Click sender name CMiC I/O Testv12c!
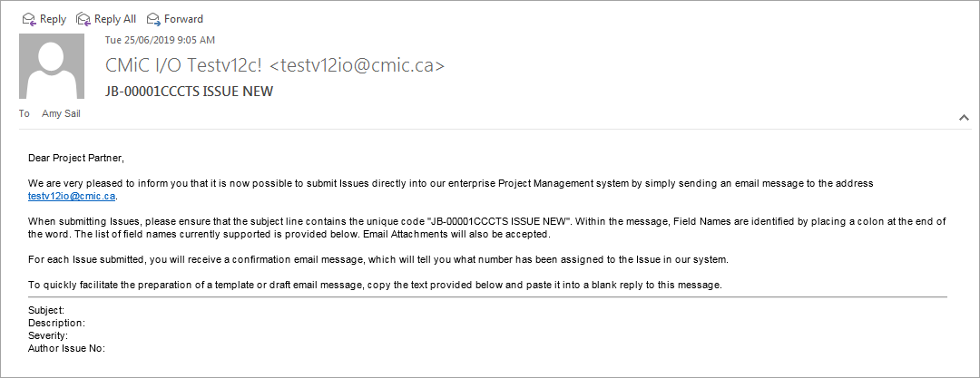Viewport: 980px width, 378px height. click(x=186, y=65)
